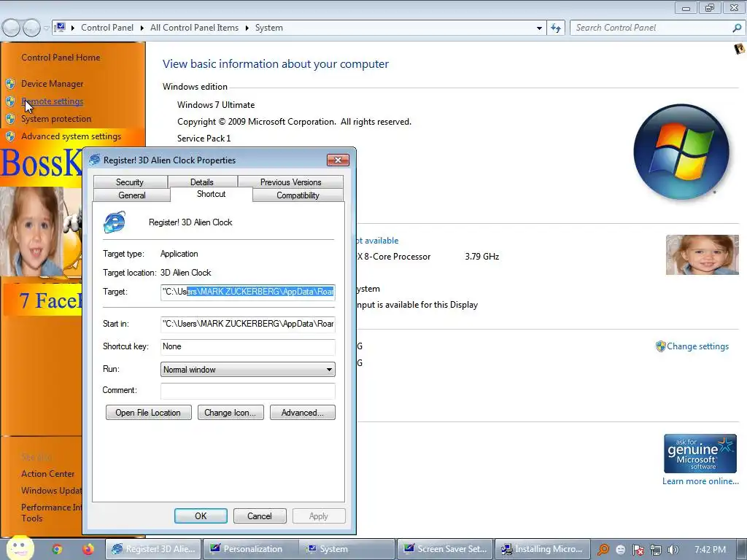Image resolution: width=747 pixels, height=560 pixels.
Task: Switch to Security tab in Properties
Action: (130, 182)
